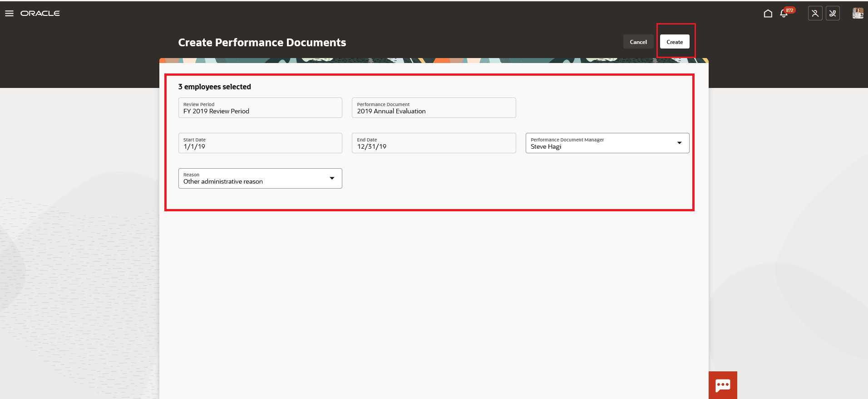Click the Performance Document field
This screenshot has width=868, height=399.
(434, 108)
